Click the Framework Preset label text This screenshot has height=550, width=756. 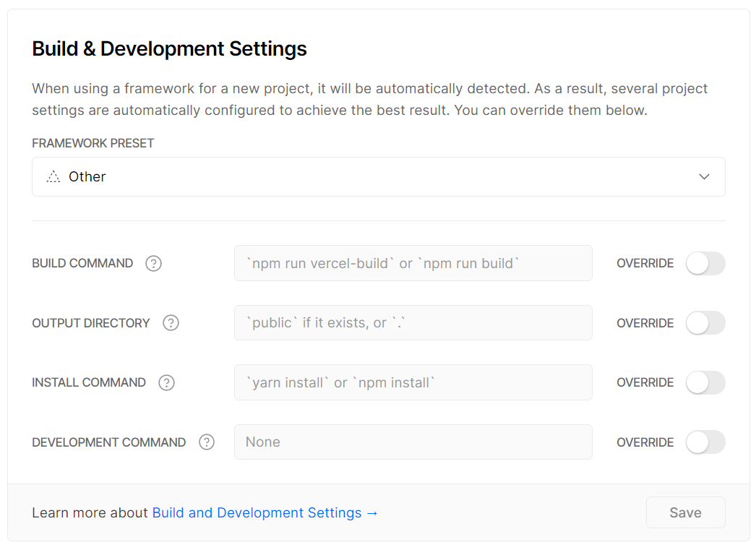click(x=93, y=143)
